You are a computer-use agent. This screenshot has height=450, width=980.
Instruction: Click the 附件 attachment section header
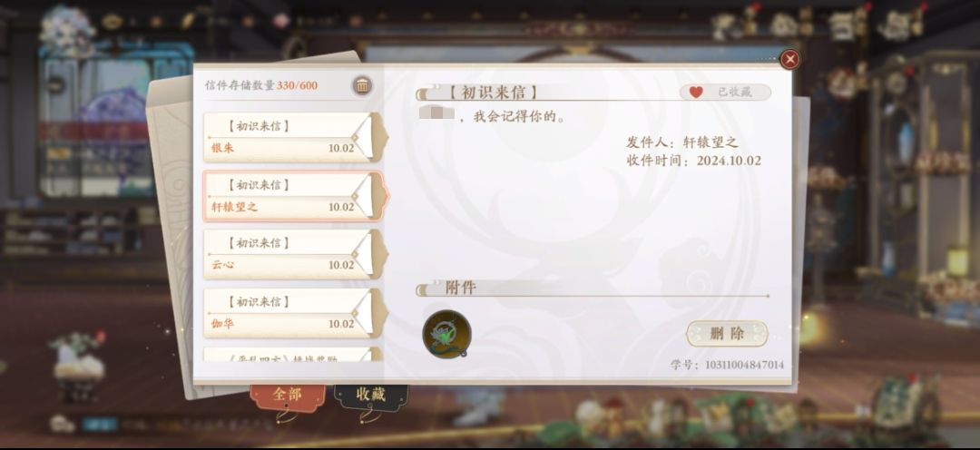461,288
